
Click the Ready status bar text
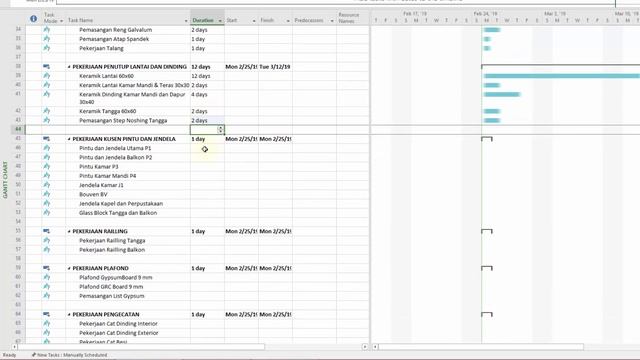click(x=9, y=355)
